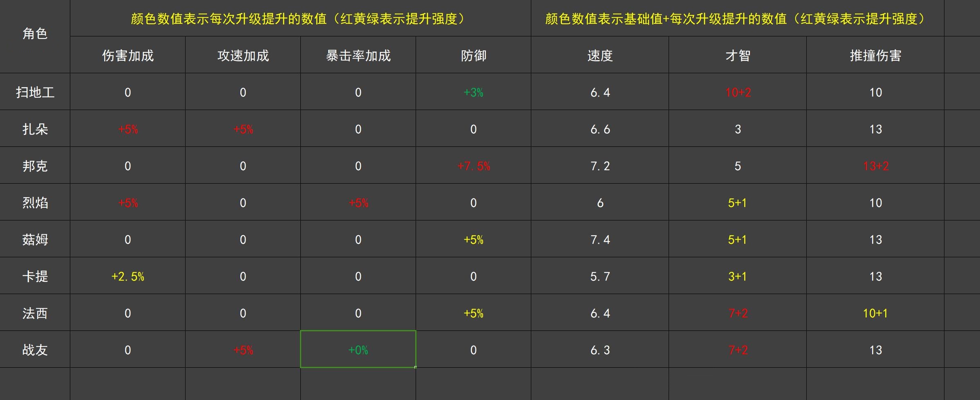
Task: Select 扫地工's green +3% defense cell
Action: [473, 92]
